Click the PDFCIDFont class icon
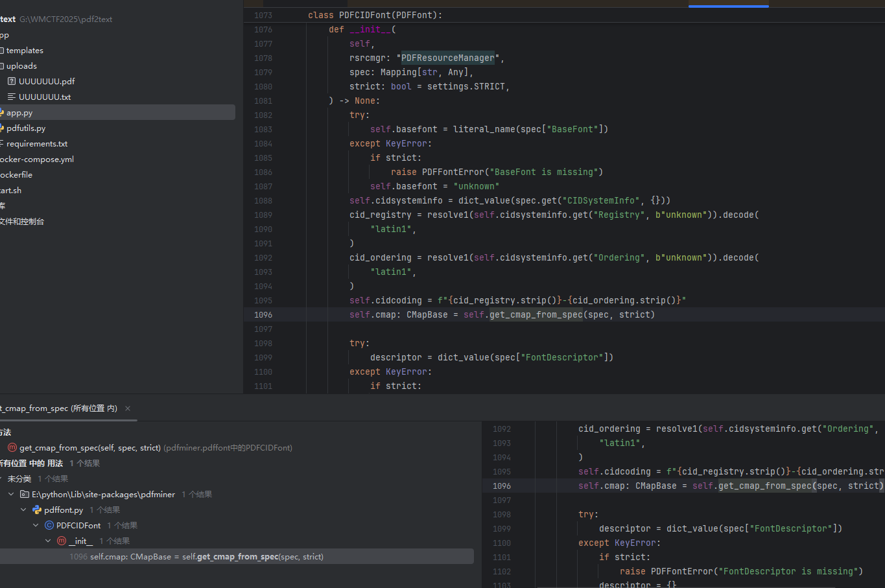885x588 pixels. pos(49,525)
